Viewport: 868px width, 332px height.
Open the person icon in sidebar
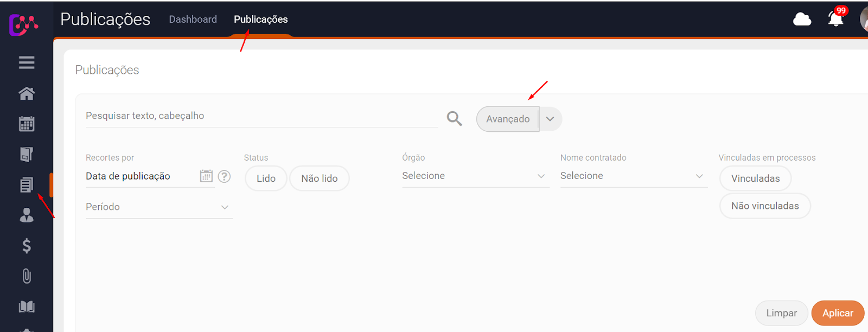pyautogui.click(x=27, y=215)
